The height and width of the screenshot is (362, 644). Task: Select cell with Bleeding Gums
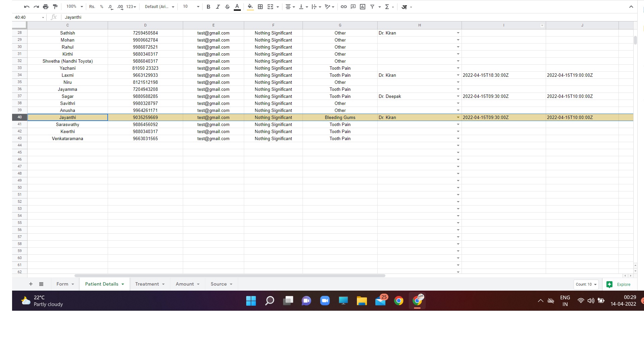pos(340,117)
